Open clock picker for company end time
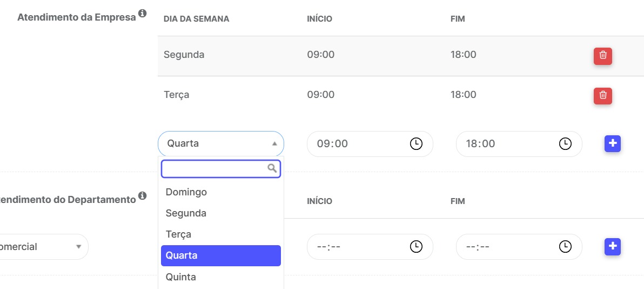Viewport: 644px width, 289px height. [566, 143]
